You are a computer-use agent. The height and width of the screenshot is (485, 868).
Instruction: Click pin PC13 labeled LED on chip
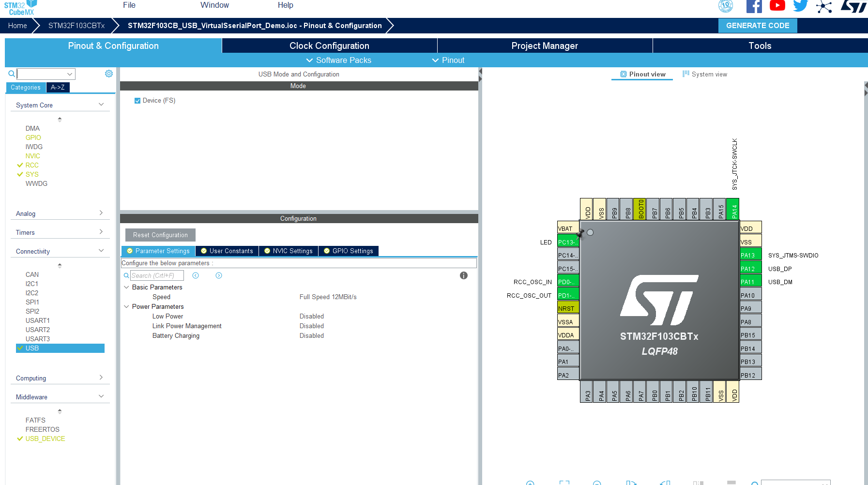click(568, 242)
